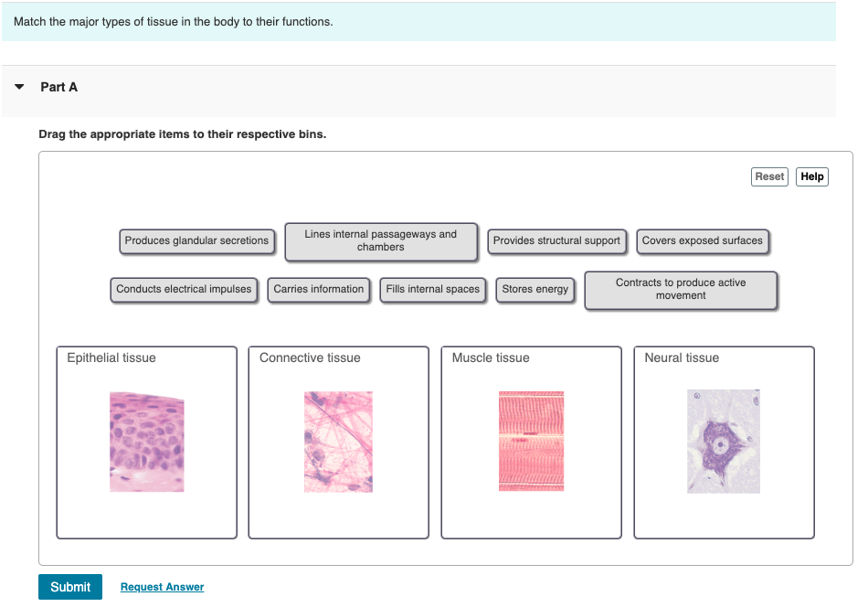Click the Connective tissue image
The width and height of the screenshot is (868, 607).
[x=338, y=442]
